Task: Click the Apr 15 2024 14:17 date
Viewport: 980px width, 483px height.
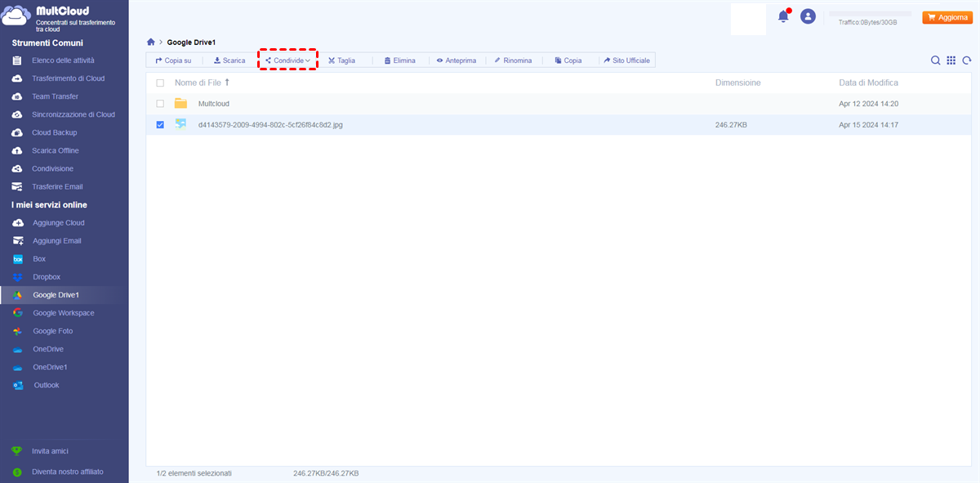Action: coord(869,125)
